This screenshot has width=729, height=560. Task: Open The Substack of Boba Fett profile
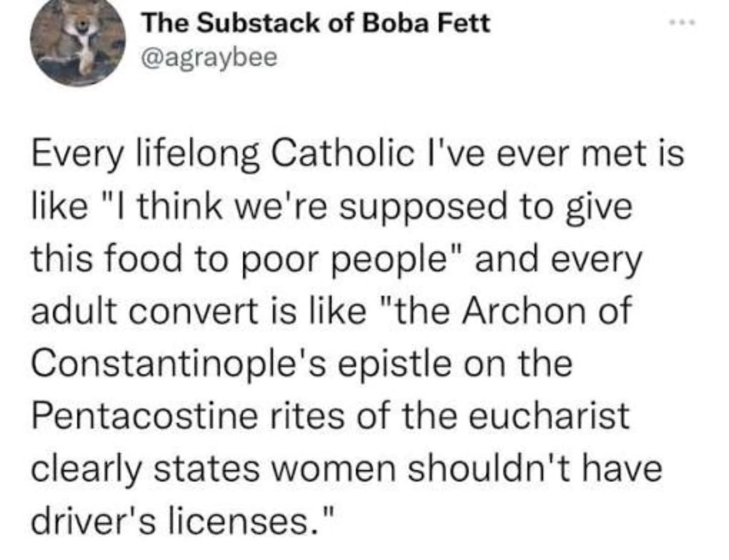tap(316, 23)
